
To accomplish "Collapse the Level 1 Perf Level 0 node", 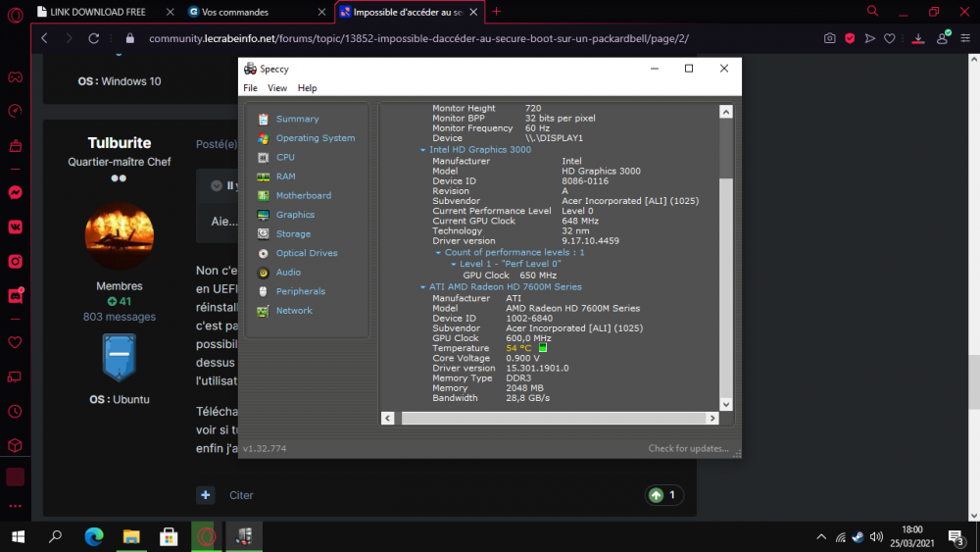I will pos(453,265).
